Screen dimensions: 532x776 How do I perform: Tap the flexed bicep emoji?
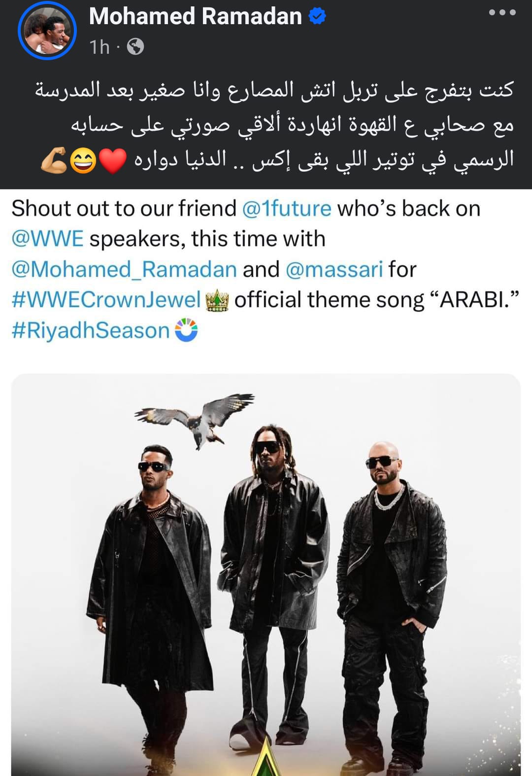[54, 160]
